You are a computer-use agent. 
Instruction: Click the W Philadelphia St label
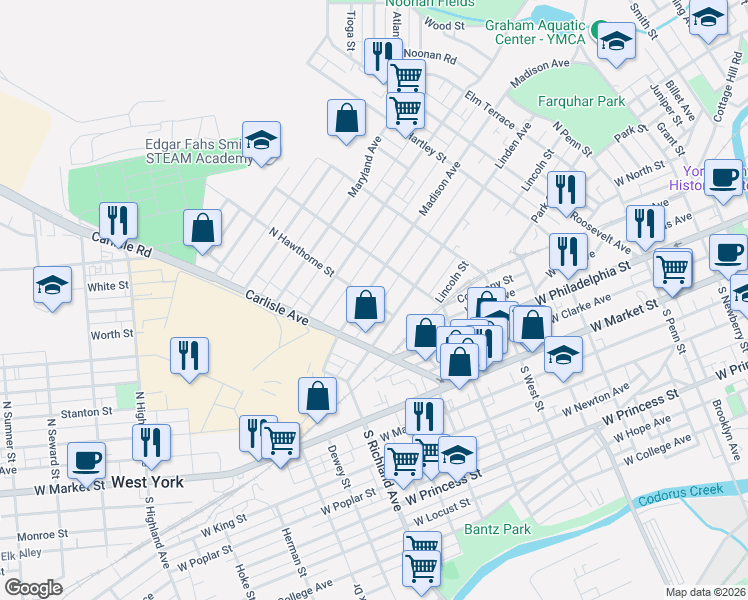point(582,283)
